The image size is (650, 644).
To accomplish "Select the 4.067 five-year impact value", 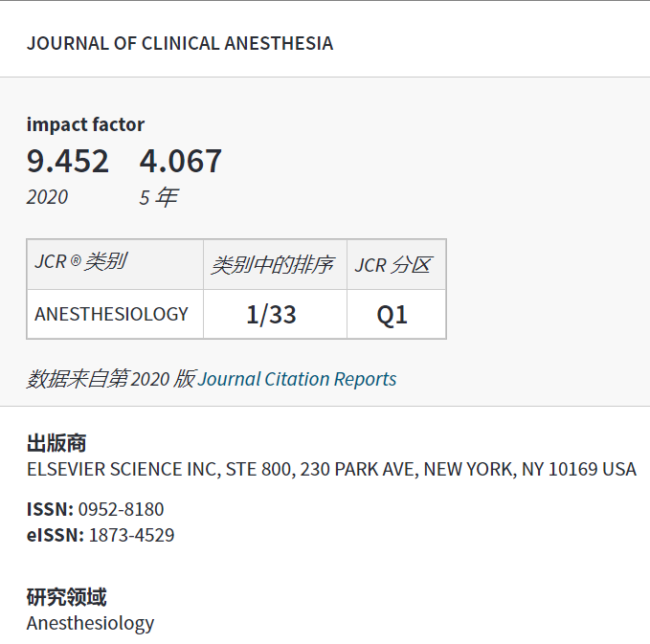I will [181, 161].
